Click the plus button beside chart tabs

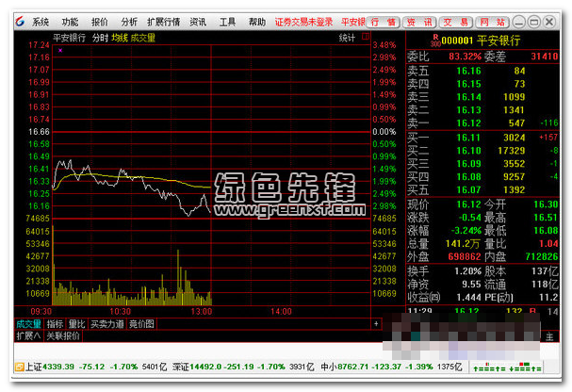pos(376,323)
